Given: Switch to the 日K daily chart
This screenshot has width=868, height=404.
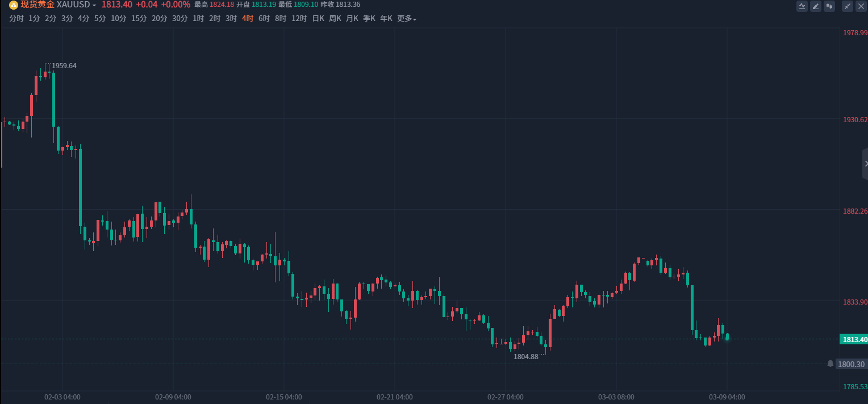Looking at the screenshot, I should (x=318, y=18).
